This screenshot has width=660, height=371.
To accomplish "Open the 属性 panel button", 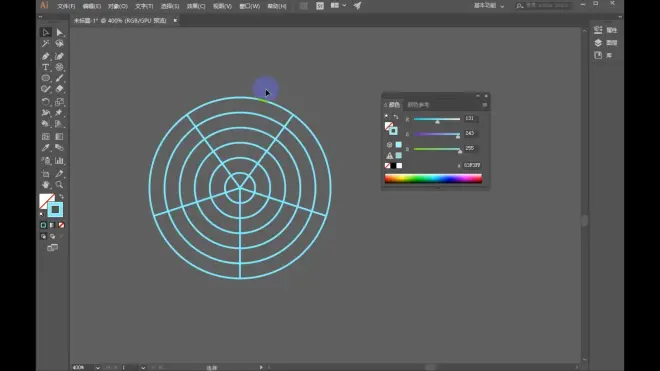I will [606, 30].
